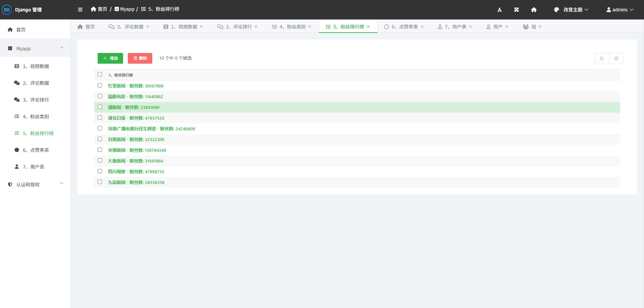Image resolution: width=644 pixels, height=308 pixels.
Task: Check the 央视新闻 row checkbox
Action: (100, 150)
